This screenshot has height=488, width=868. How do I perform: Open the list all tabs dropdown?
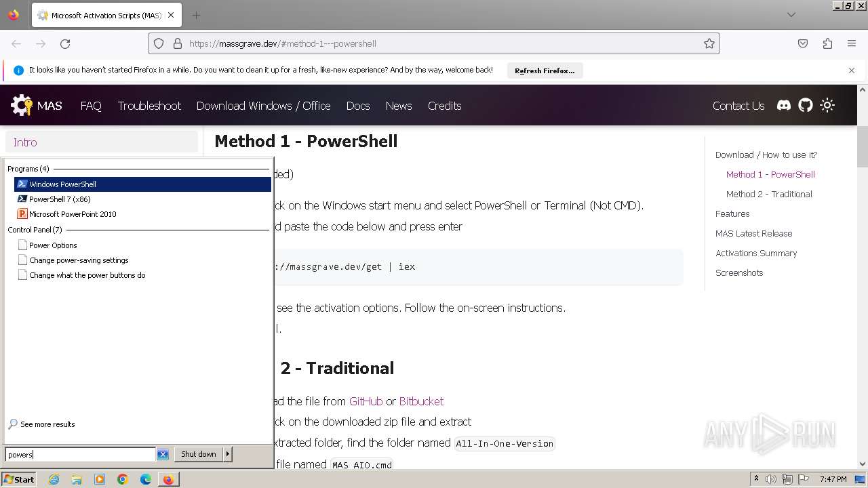pyautogui.click(x=791, y=15)
